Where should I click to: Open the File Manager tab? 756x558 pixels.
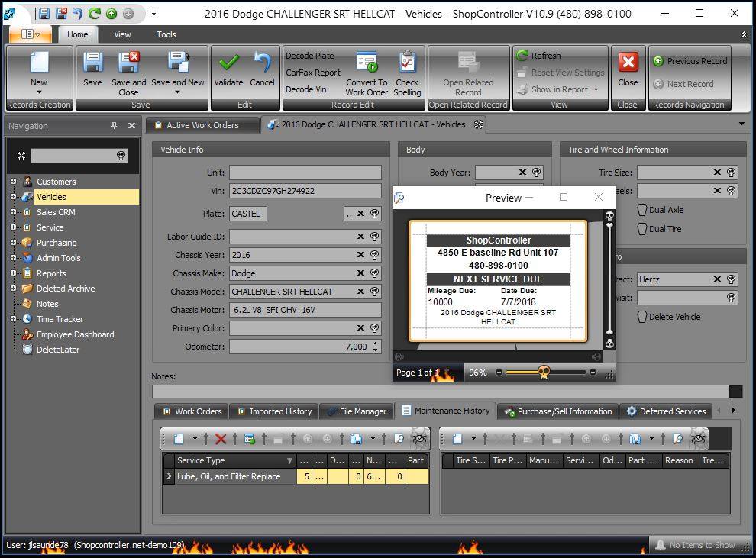coord(357,411)
